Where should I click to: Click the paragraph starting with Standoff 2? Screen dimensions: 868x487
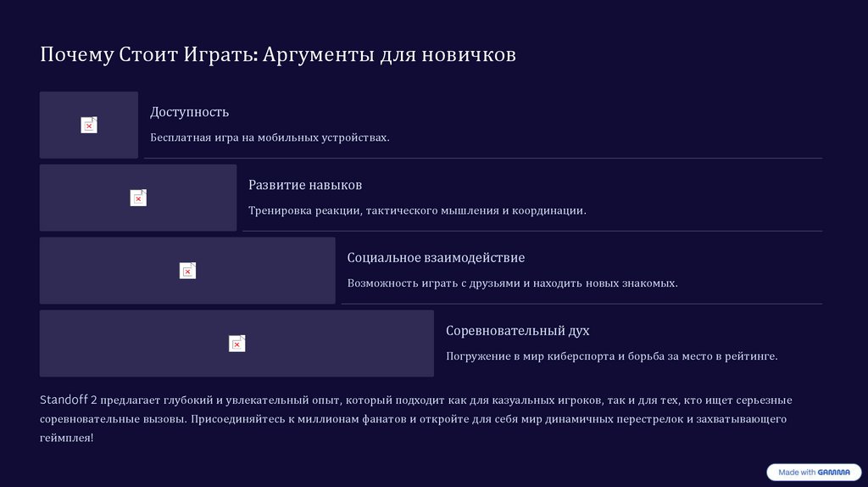pyautogui.click(x=415, y=419)
